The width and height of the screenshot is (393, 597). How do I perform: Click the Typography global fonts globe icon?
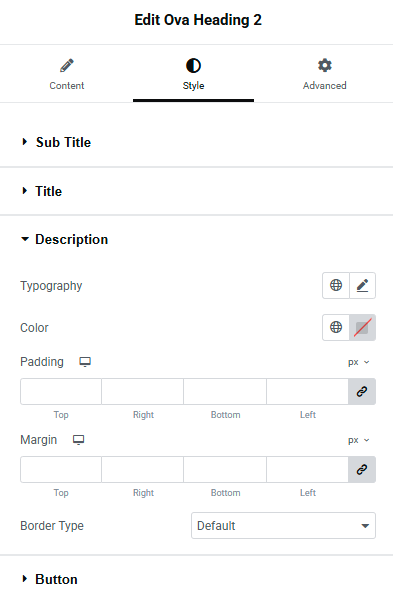pyautogui.click(x=335, y=285)
